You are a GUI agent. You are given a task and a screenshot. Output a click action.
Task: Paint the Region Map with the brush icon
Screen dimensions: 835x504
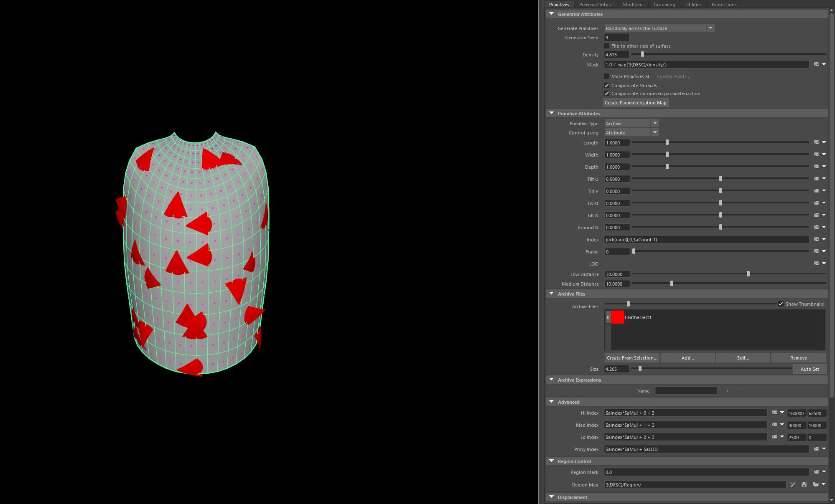793,484
